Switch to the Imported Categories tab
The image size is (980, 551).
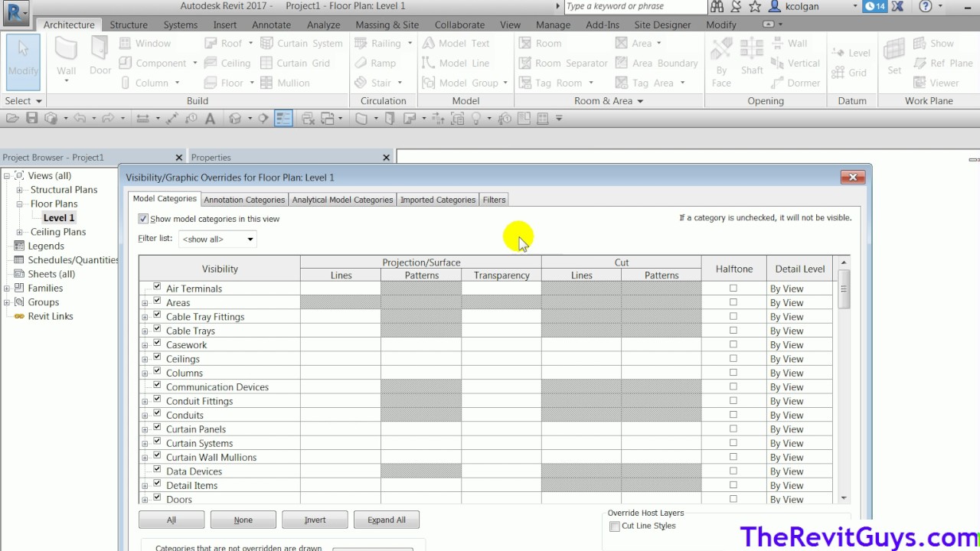coord(438,200)
